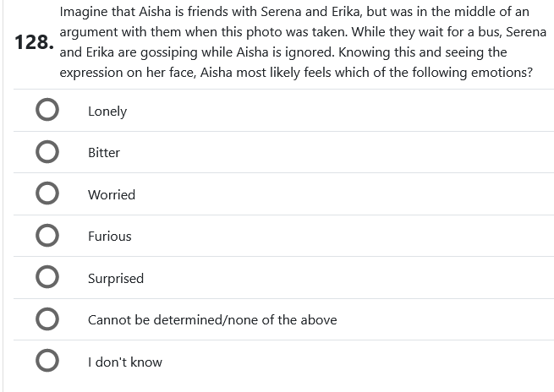This screenshot has height=392, width=554.
Task: Click the Lonely answer label text
Action: (107, 111)
